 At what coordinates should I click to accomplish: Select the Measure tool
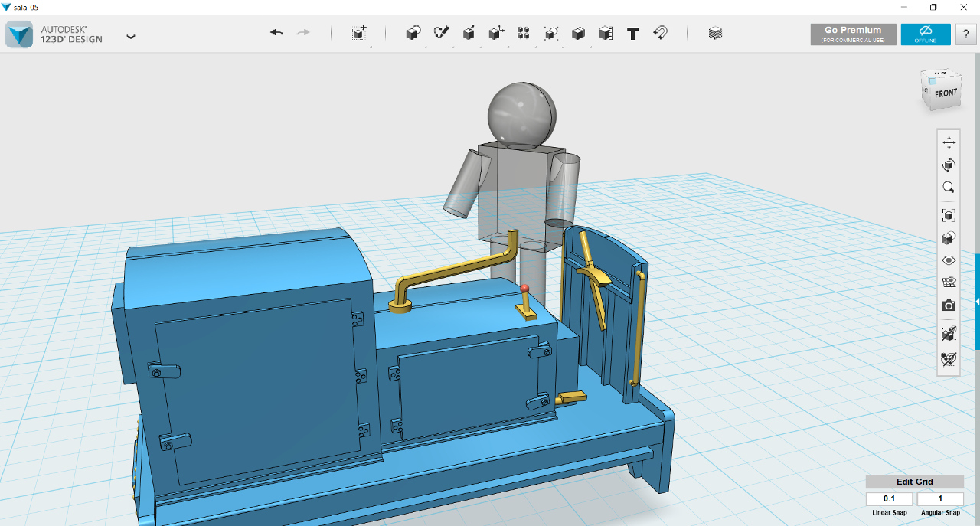tap(606, 33)
